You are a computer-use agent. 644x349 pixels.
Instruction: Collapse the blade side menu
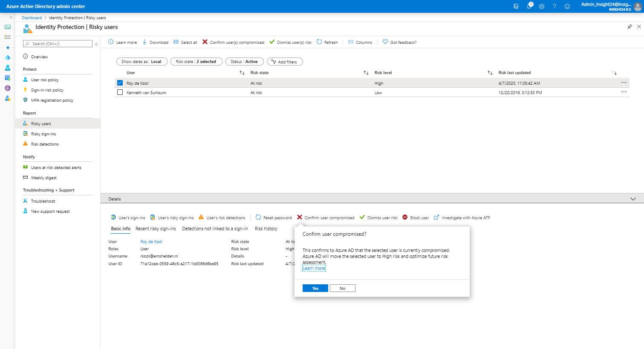96,44
